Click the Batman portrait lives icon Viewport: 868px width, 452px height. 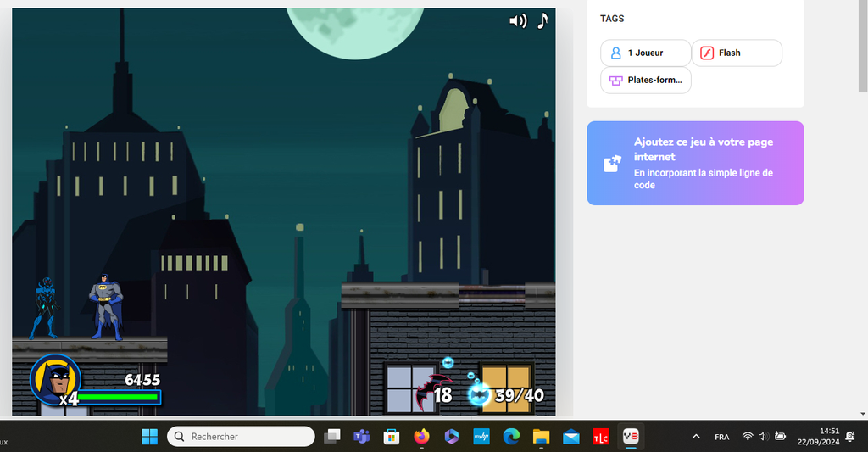pos(54,378)
